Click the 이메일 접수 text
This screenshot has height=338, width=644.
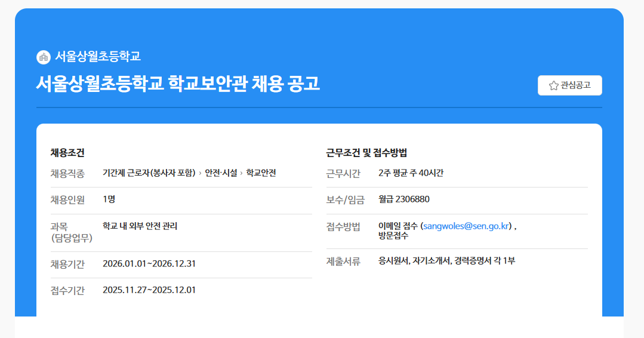coord(398,226)
